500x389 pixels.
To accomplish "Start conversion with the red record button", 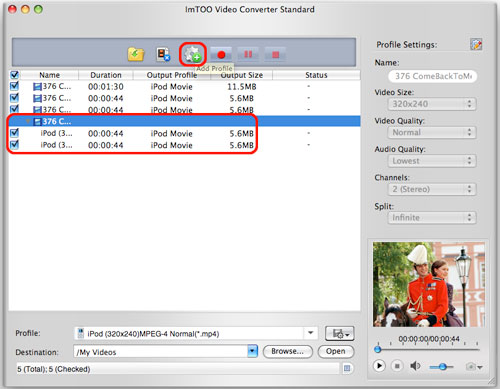I will [221, 54].
